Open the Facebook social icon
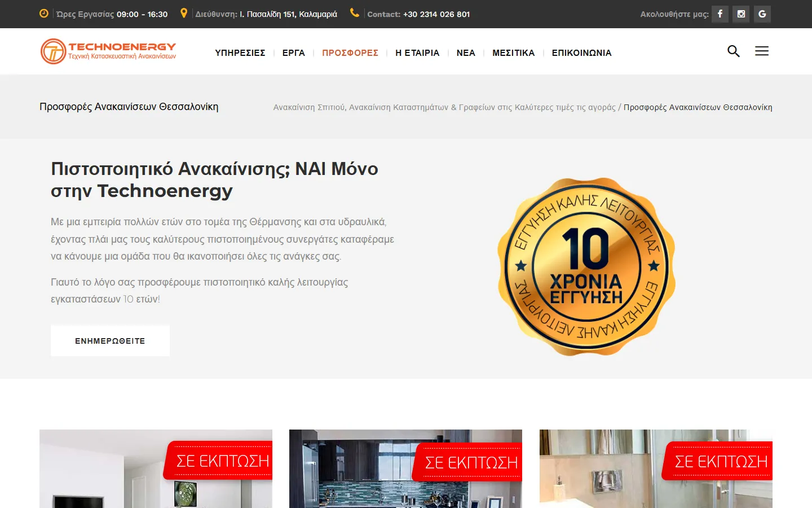 [x=720, y=14]
